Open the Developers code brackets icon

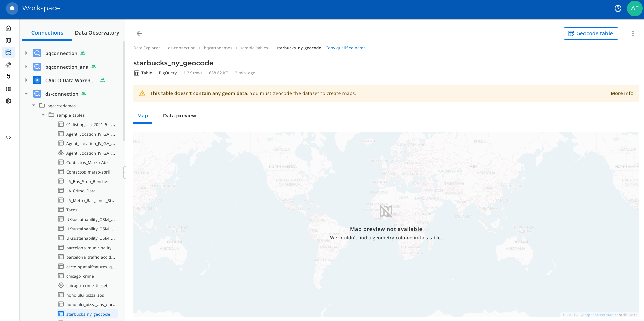tap(8, 137)
